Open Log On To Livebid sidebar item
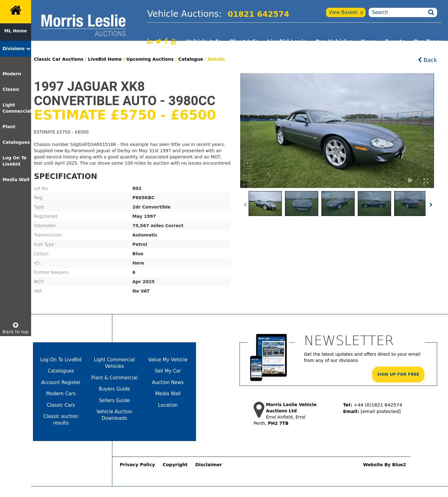 coord(15,161)
